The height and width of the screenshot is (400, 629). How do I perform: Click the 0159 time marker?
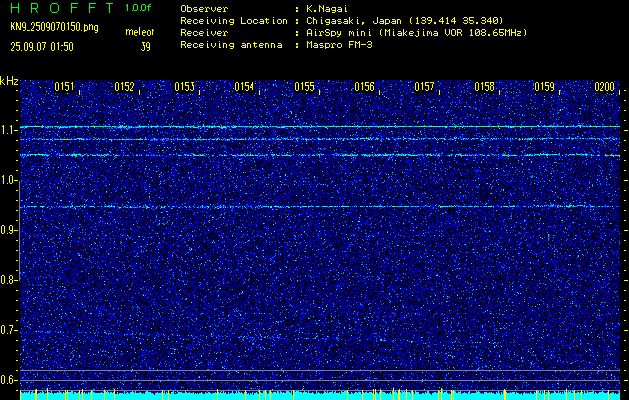click(544, 87)
